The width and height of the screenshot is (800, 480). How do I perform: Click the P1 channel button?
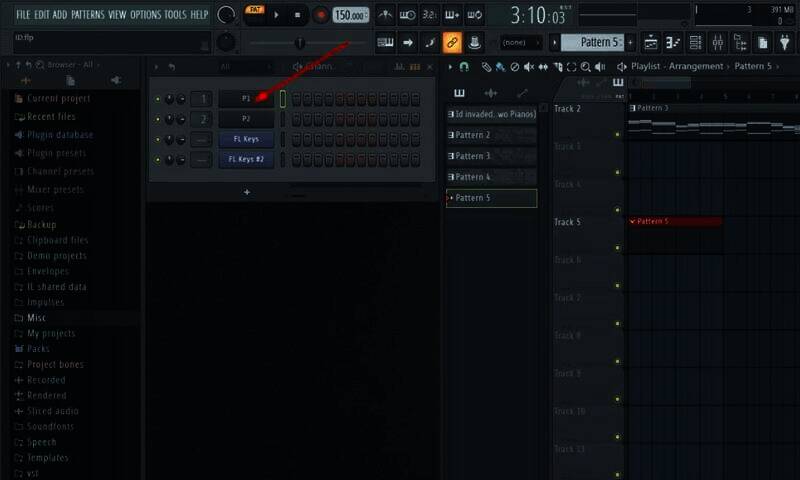(246, 98)
